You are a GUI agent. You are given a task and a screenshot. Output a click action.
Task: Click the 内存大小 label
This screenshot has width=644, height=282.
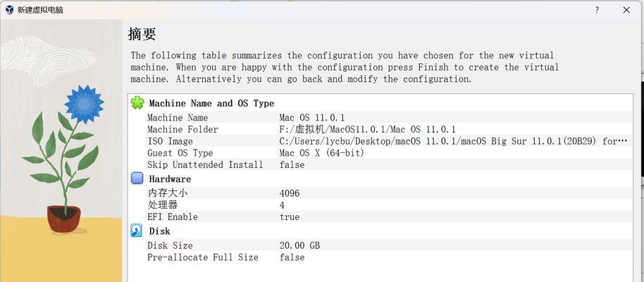tap(168, 192)
